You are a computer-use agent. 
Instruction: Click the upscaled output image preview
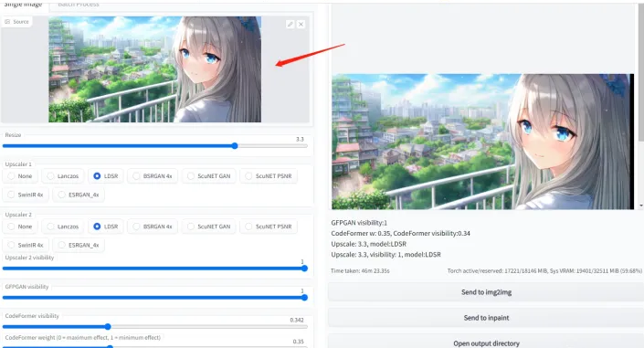(482, 142)
